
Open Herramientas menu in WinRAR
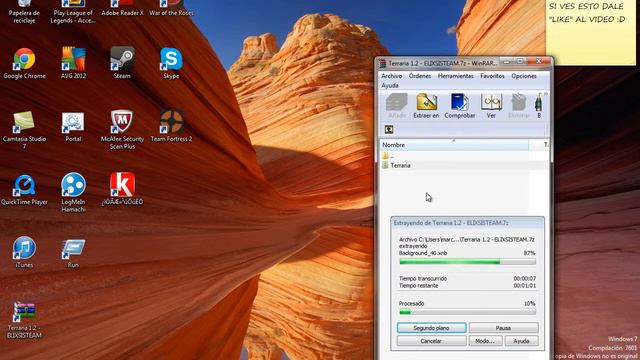click(456, 76)
